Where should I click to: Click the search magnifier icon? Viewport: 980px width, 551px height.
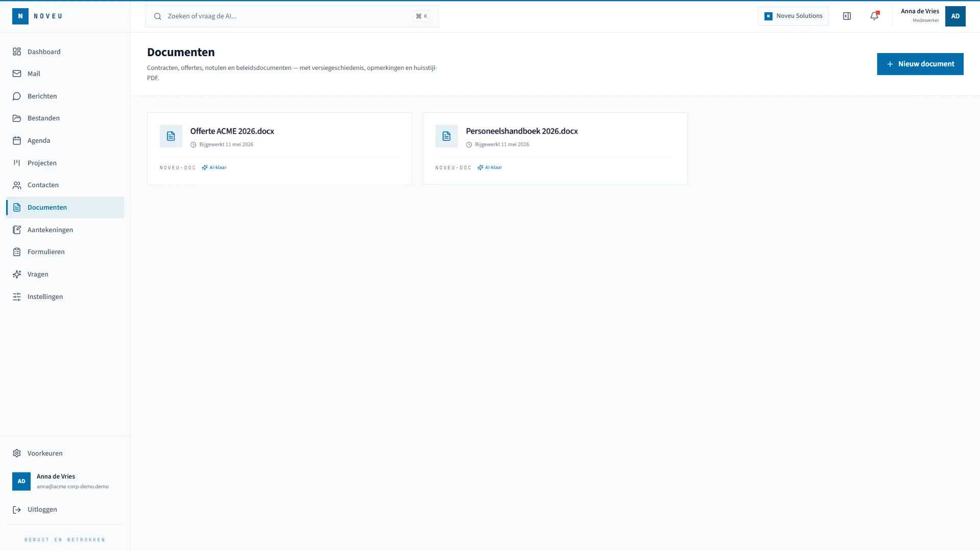tap(158, 16)
